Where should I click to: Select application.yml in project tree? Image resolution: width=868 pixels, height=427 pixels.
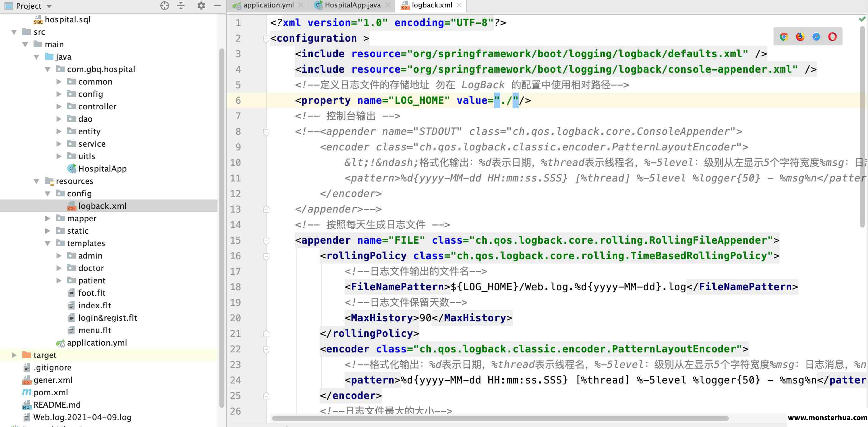(x=97, y=343)
